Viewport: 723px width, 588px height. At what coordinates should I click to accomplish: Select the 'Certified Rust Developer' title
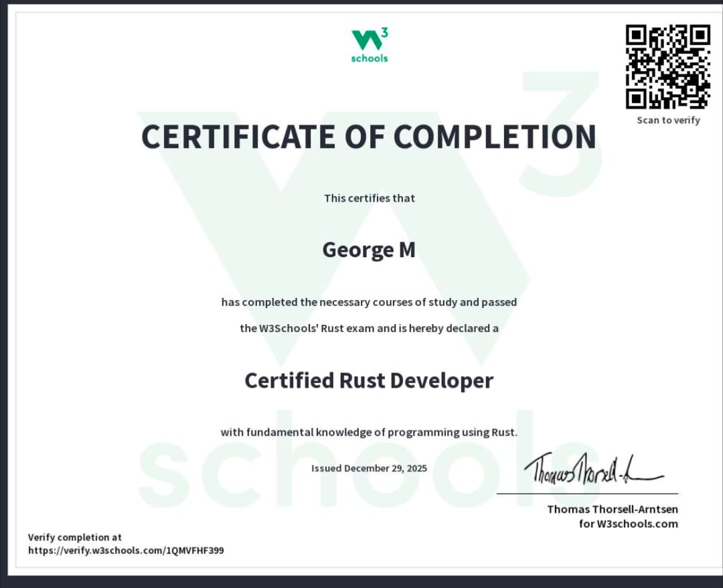pos(369,381)
